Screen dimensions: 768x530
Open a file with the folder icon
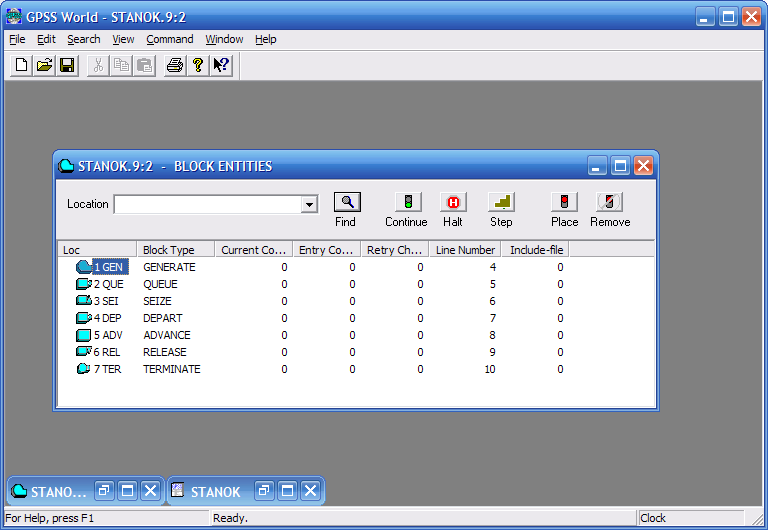tap(44, 65)
